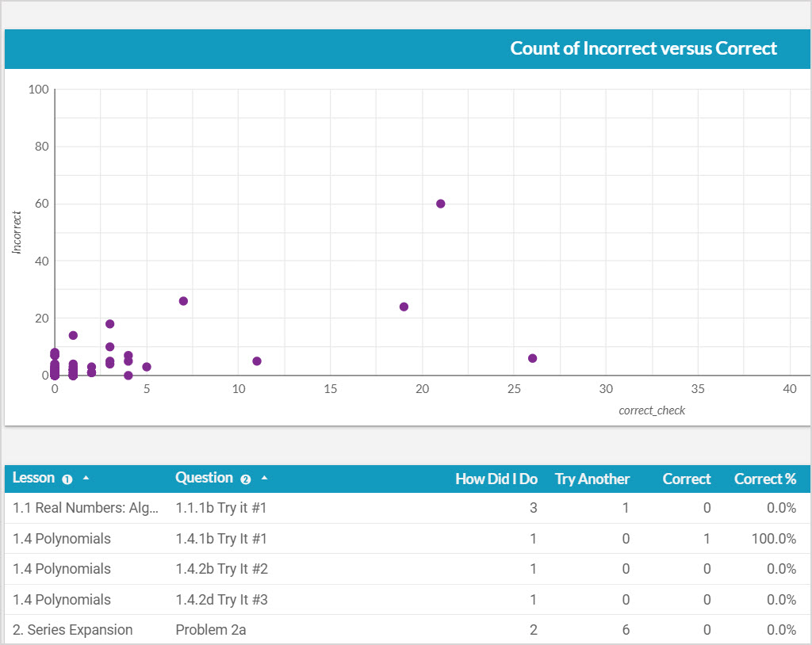
Task: Click the sort-order badge 2 beside Question
Action: click(245, 479)
